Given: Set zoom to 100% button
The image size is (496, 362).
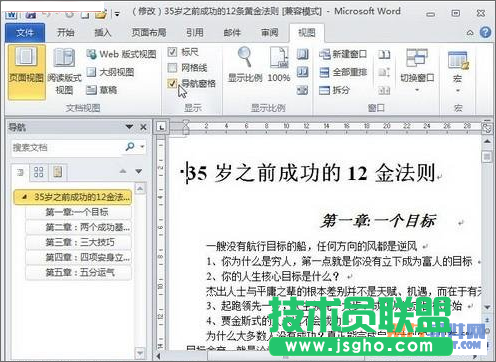Looking at the screenshot, I should pos(279,65).
